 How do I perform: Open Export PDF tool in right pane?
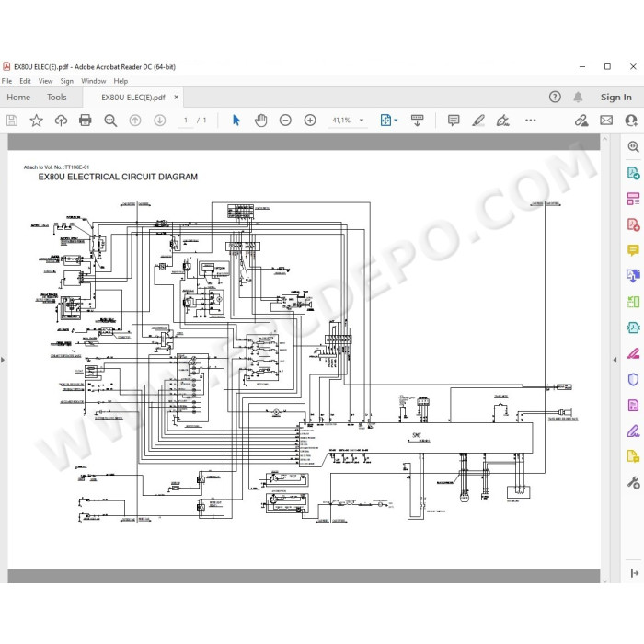[633, 173]
